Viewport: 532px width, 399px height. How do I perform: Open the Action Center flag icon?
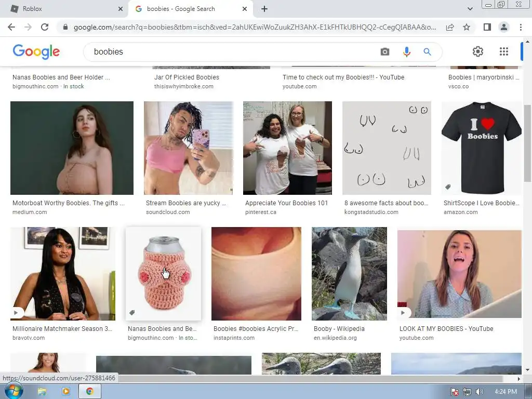click(455, 392)
